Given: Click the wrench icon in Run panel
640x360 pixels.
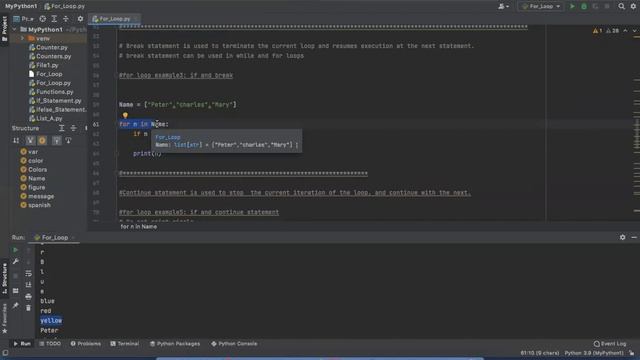Looking at the screenshot, I should pos(16,262).
